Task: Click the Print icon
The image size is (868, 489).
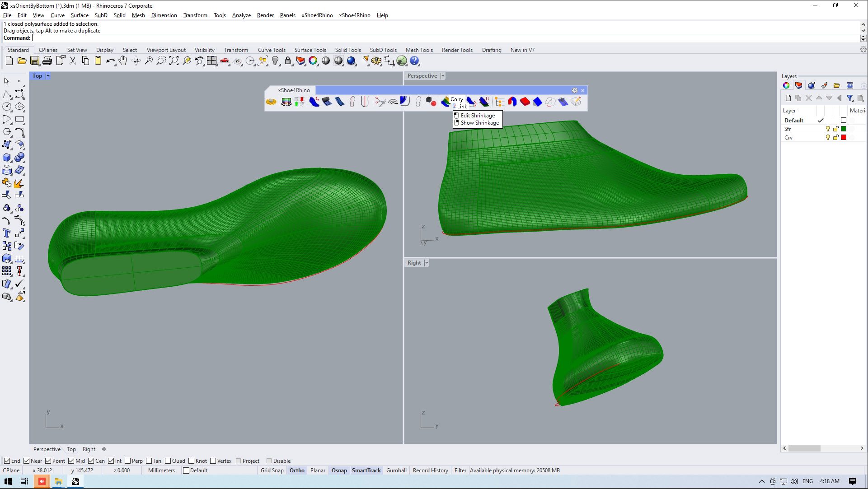Action: point(47,61)
